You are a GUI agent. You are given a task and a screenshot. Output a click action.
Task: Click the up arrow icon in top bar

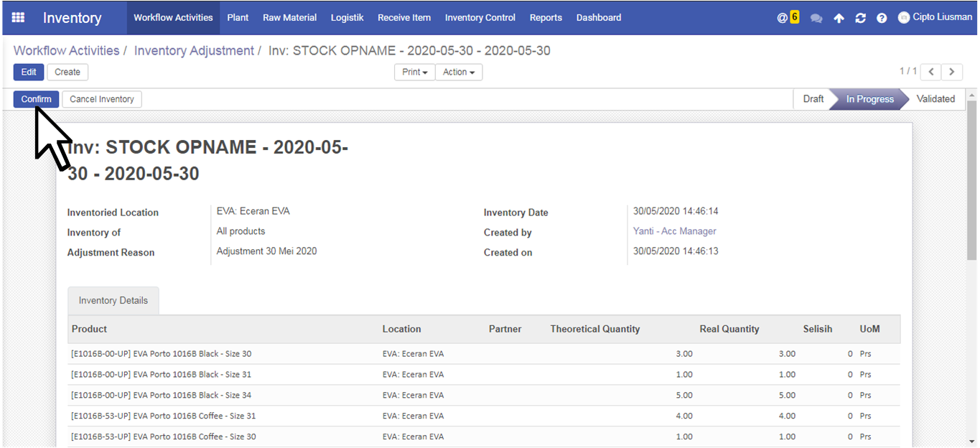click(839, 18)
